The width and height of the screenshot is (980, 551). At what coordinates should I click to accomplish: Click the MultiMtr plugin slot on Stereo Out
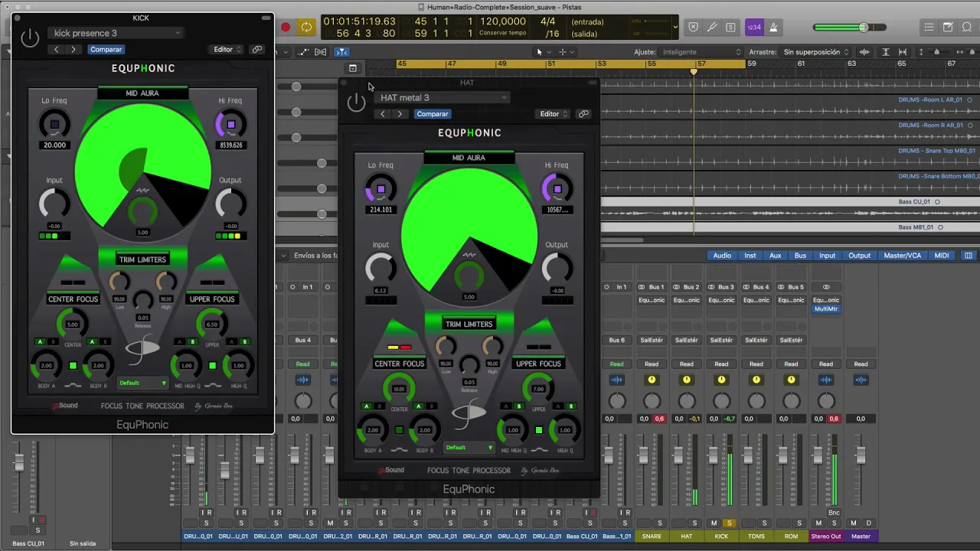(x=825, y=309)
